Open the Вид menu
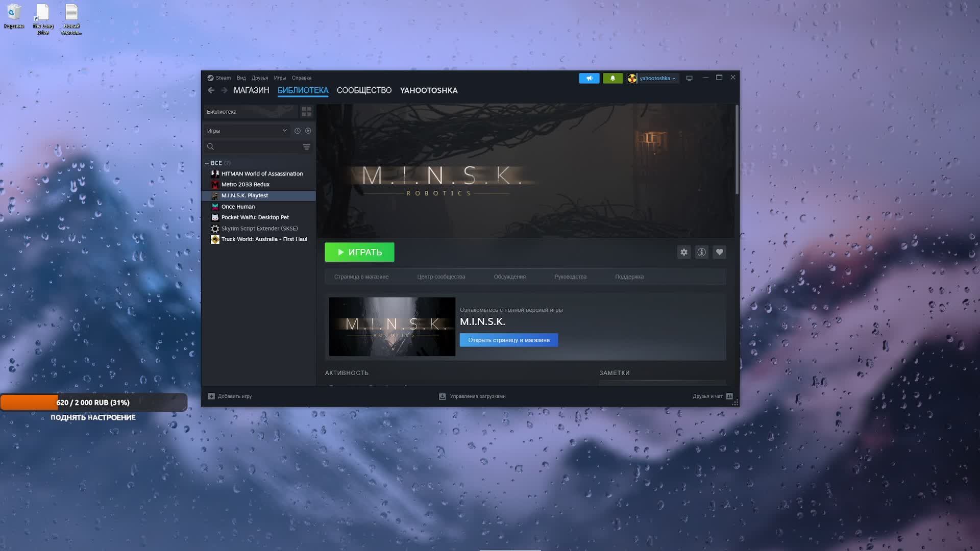 [241, 78]
